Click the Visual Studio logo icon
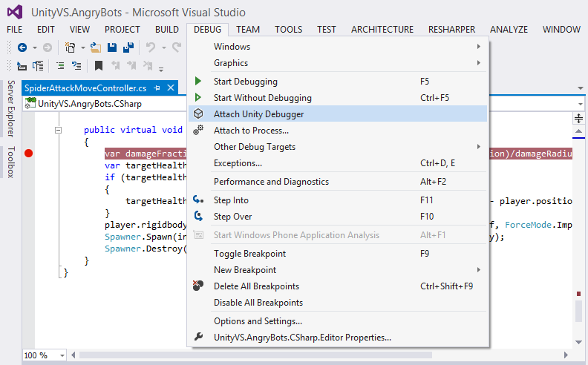This screenshot has width=588, height=365. click(15, 13)
